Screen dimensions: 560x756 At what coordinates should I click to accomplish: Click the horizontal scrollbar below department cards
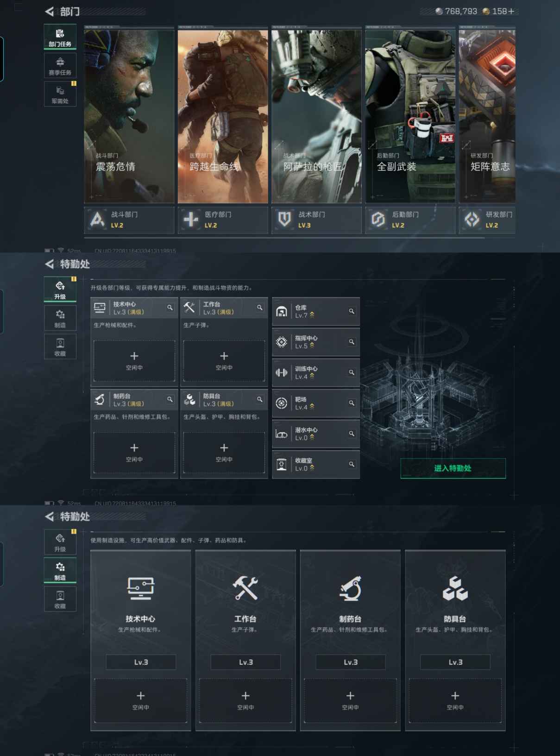pyautogui.click(x=284, y=238)
